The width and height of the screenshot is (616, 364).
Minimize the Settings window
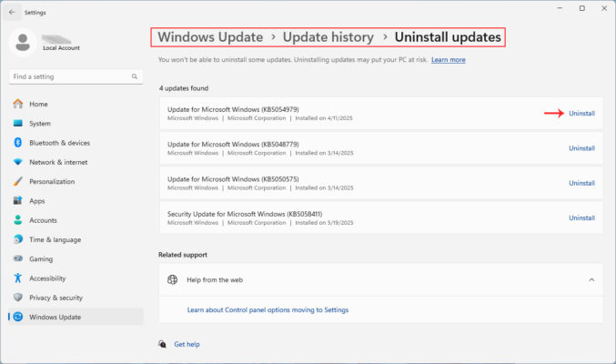(560, 8)
